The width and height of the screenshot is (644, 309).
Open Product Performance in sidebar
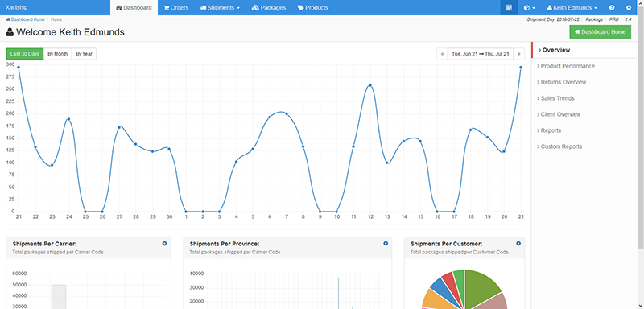(567, 66)
